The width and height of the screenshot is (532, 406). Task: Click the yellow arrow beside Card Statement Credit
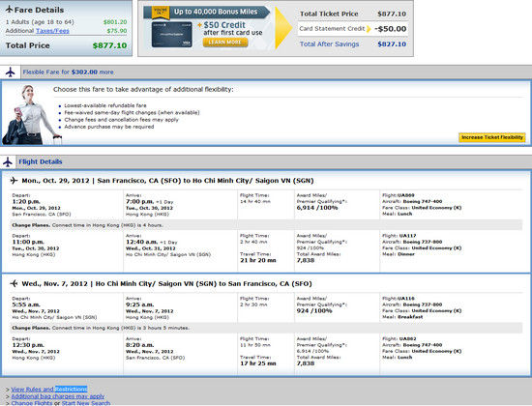[369, 29]
